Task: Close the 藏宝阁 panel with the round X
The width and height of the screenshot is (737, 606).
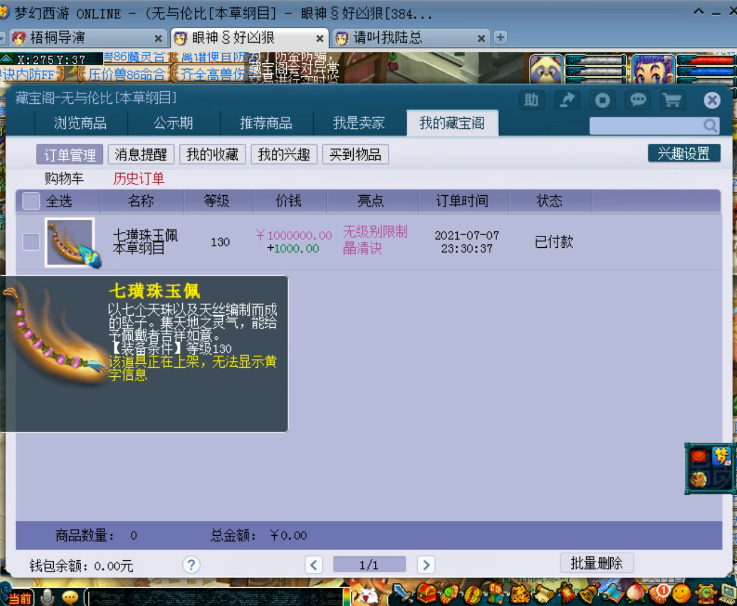Action: point(712,100)
